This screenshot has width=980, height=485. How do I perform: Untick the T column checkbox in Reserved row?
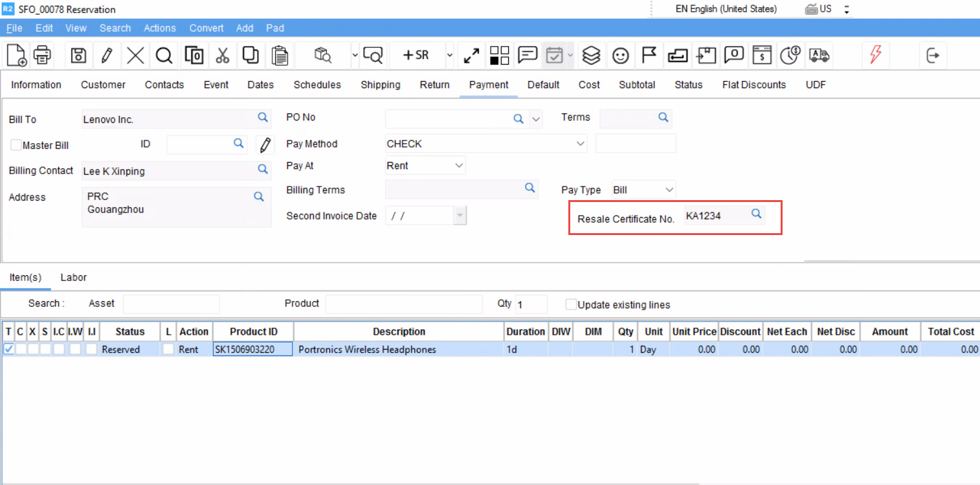coord(8,349)
